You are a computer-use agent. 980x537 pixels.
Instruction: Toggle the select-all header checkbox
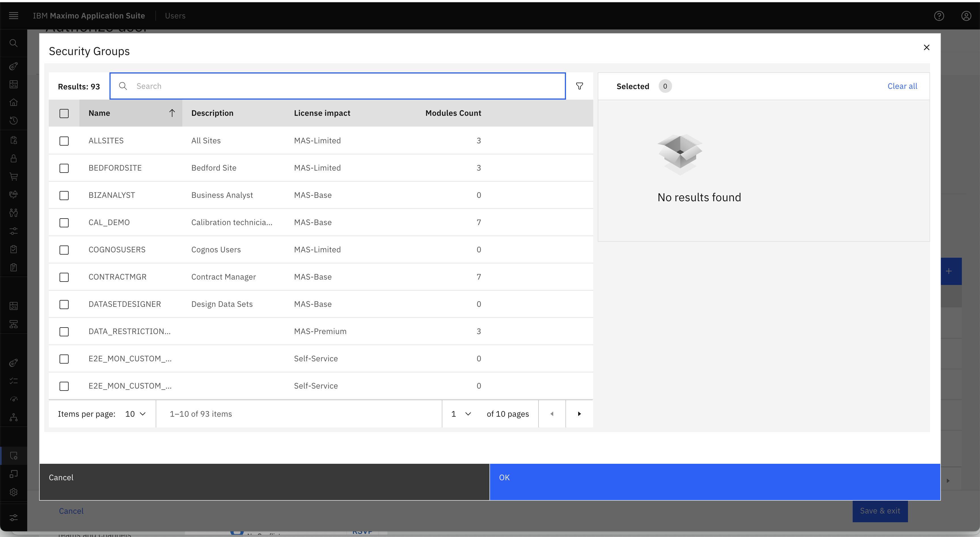pyautogui.click(x=64, y=114)
